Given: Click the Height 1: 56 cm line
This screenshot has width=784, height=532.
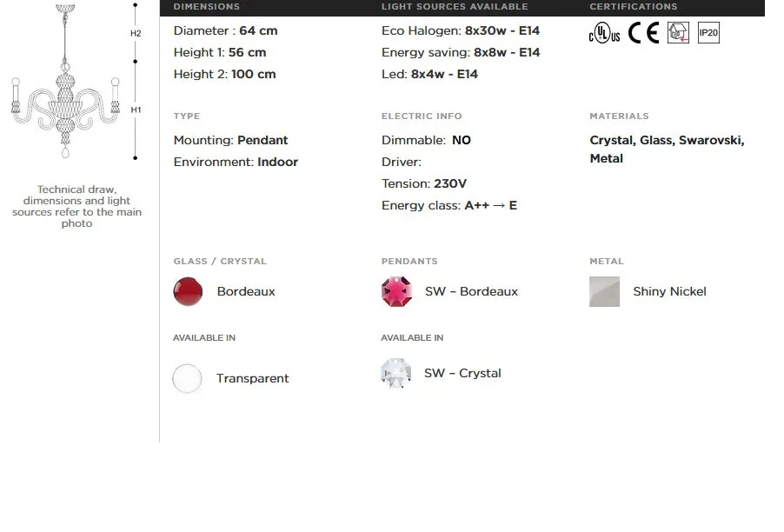Looking at the screenshot, I should point(220,52).
